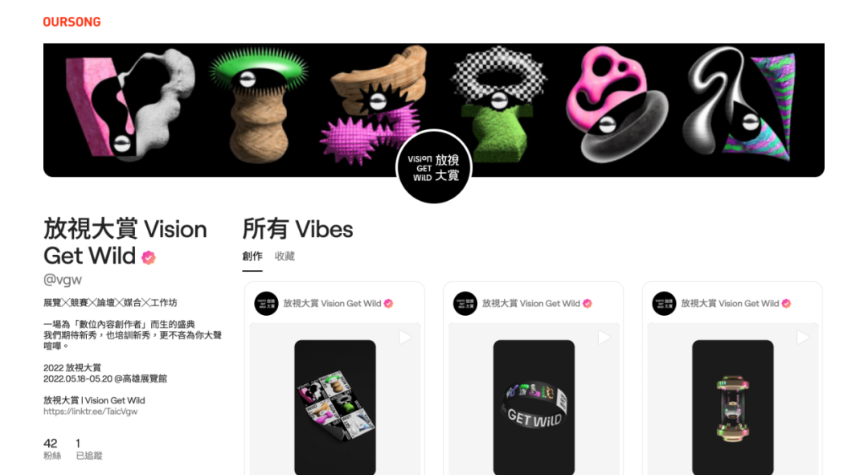Screen dimensions: 868x475
Task: Play the third Vibe via its play icon
Action: click(x=803, y=337)
